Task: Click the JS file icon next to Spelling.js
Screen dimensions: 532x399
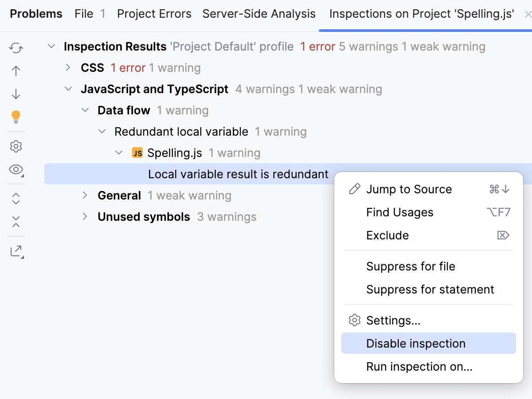Action: point(137,153)
